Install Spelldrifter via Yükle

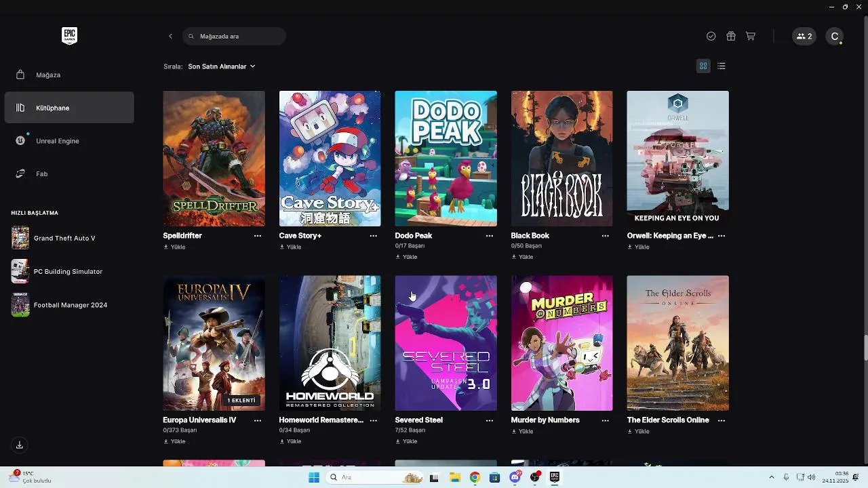pyautogui.click(x=174, y=247)
